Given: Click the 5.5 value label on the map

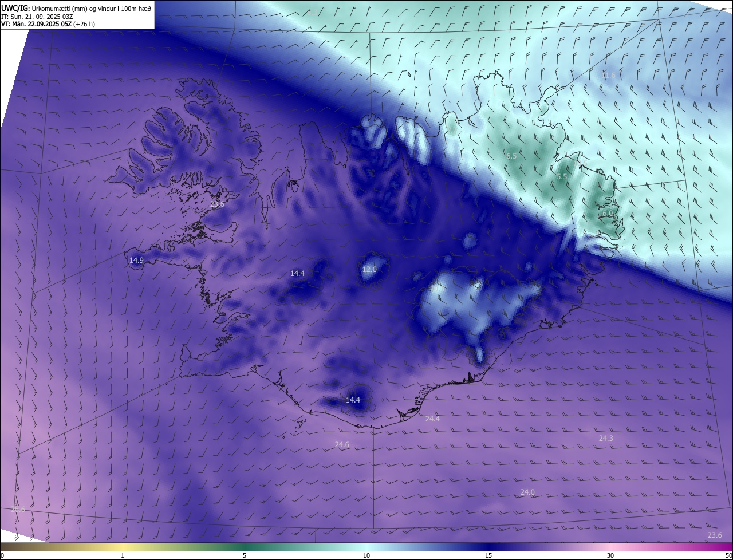Looking at the screenshot, I should pos(562,177).
